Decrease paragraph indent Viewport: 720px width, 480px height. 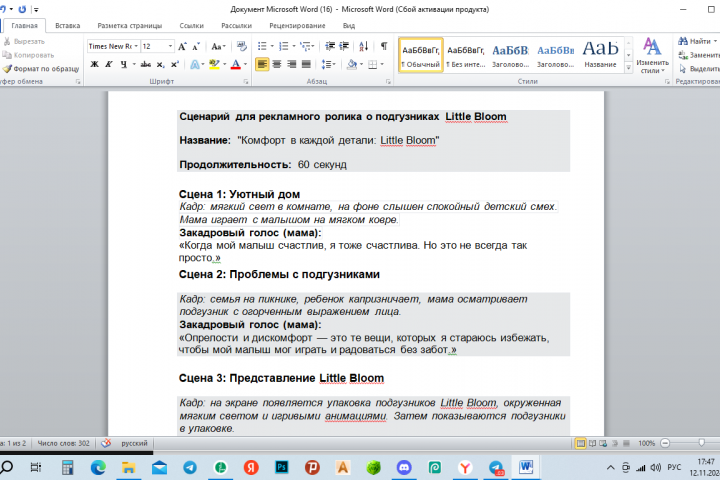tap(330, 46)
